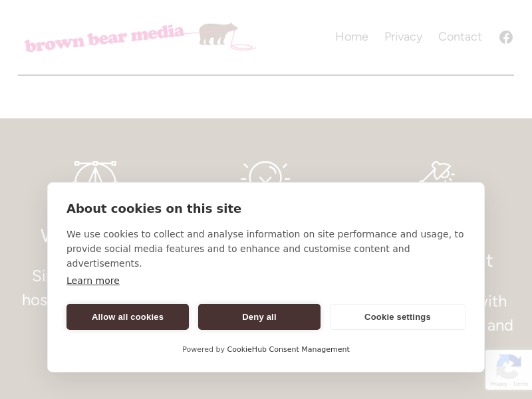The height and width of the screenshot is (399, 532).
Task: Open Cookie settings options
Action: pyautogui.click(x=398, y=317)
